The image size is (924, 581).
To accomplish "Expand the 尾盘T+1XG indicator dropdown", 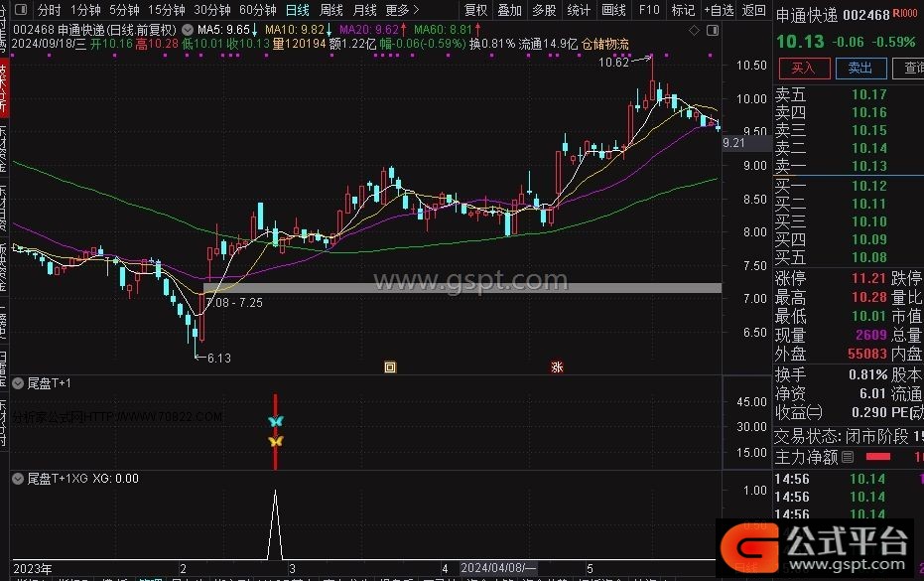I will (x=18, y=479).
